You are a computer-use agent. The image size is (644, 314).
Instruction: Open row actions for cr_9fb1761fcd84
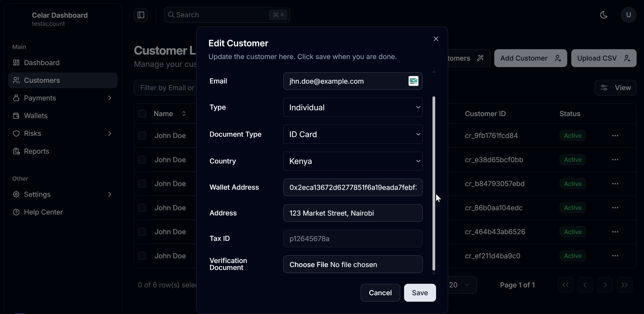[x=615, y=136]
